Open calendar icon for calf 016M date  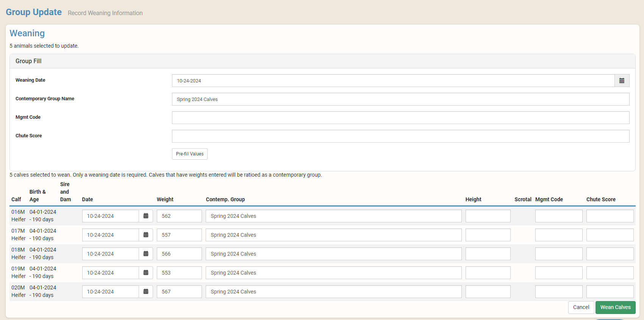click(x=146, y=216)
